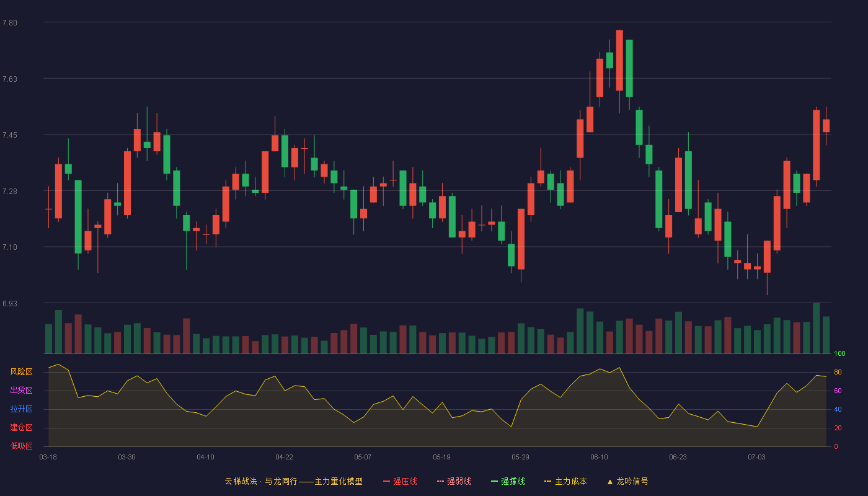Click the green 100 indicator axis value
The width and height of the screenshot is (868, 496).
839,354
